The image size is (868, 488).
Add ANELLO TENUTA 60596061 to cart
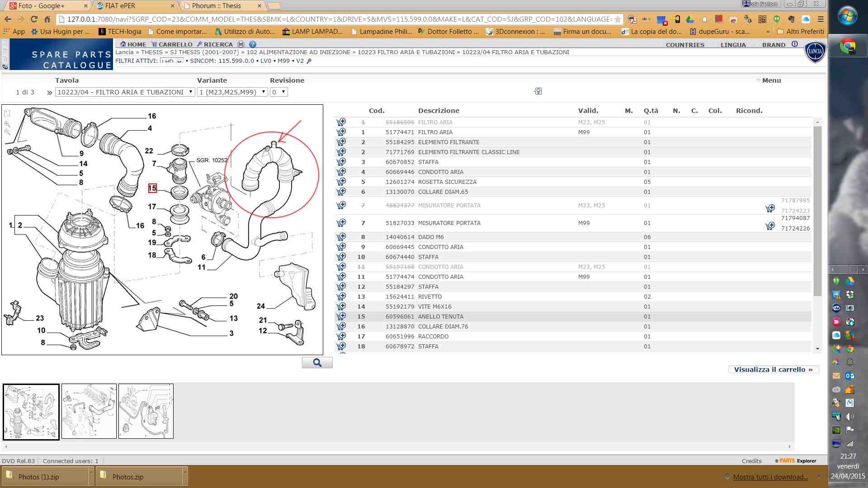(341, 316)
